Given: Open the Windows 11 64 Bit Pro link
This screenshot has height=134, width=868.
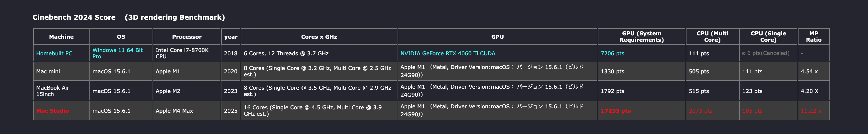Looking at the screenshot, I should 118,53.
